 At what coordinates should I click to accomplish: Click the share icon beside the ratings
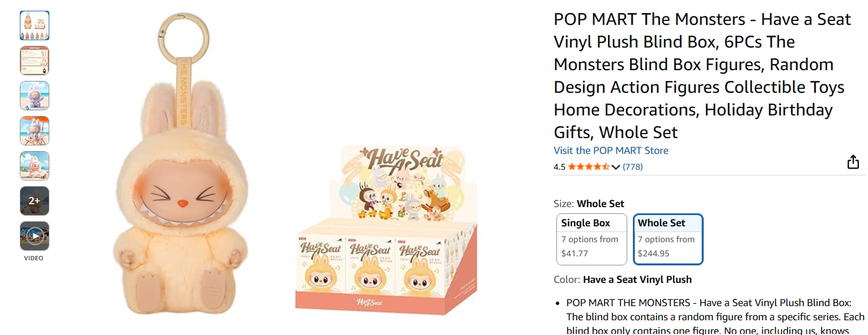click(853, 163)
